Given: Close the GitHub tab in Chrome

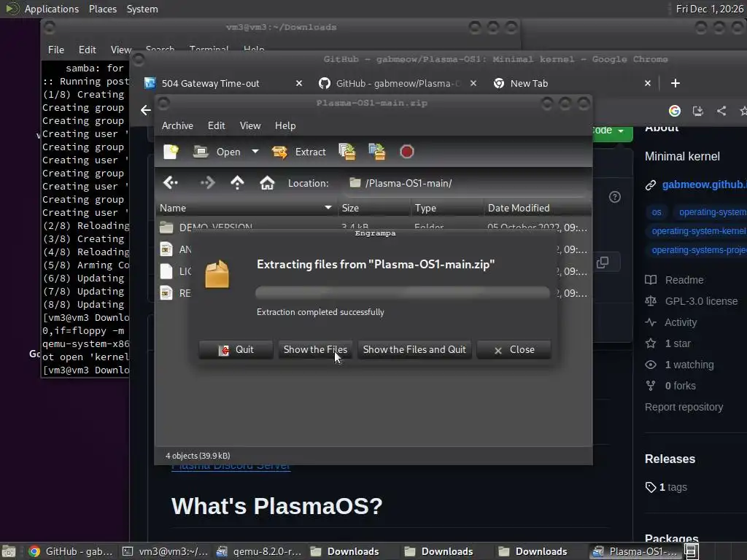Looking at the screenshot, I should [x=473, y=83].
